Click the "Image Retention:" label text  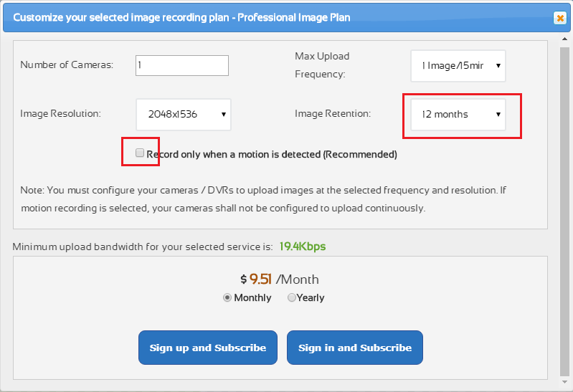pos(333,114)
